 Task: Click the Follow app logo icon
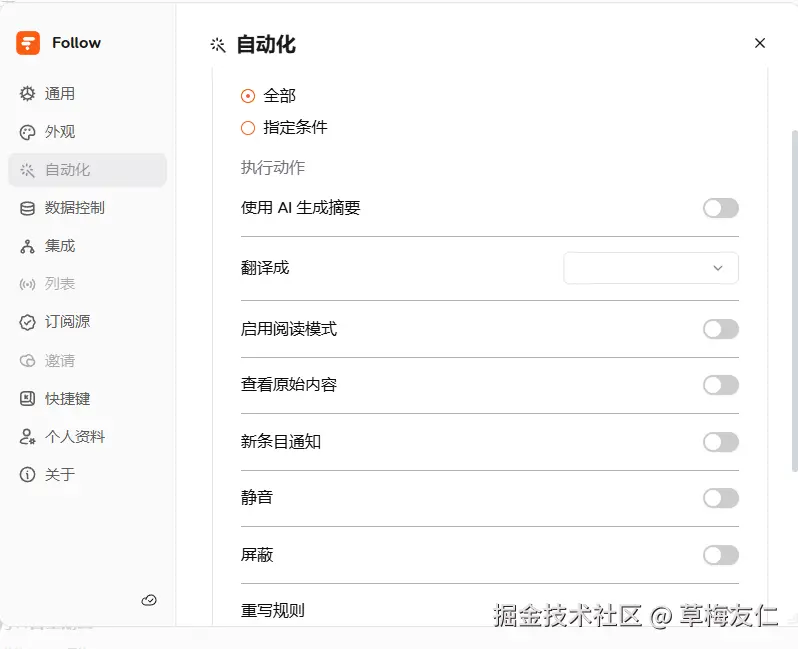click(28, 43)
